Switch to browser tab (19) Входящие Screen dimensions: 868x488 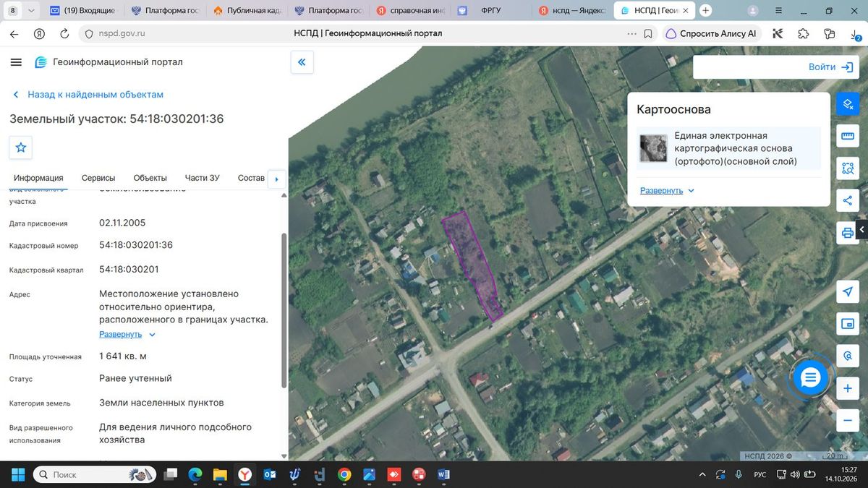click(84, 10)
